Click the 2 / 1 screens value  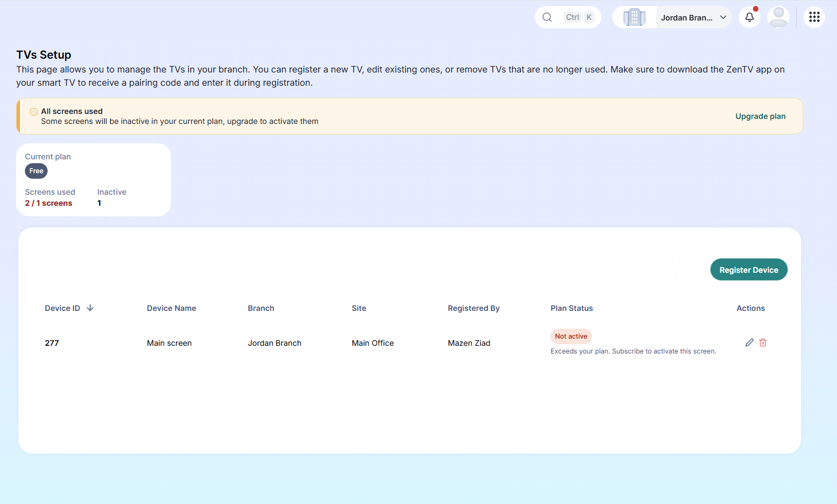tap(49, 203)
